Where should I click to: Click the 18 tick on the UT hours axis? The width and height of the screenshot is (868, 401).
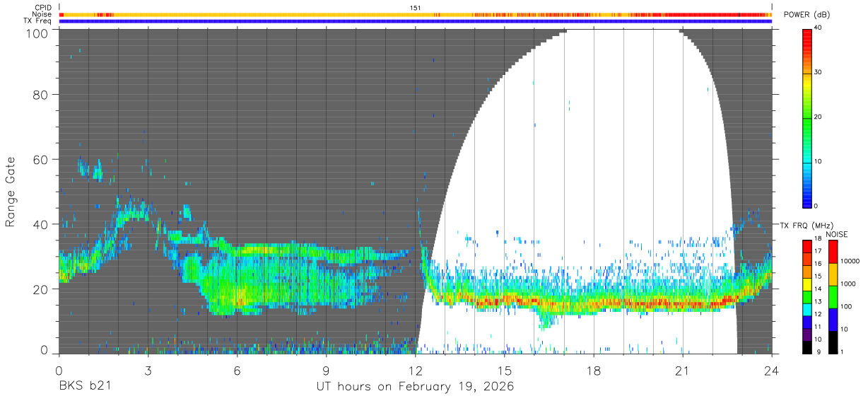tap(594, 370)
